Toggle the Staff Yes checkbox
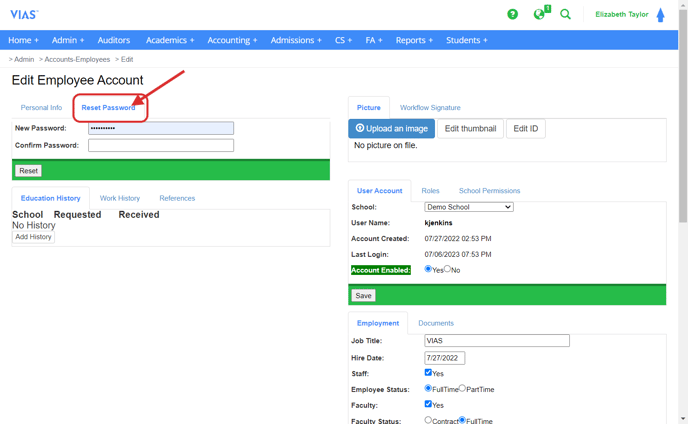The width and height of the screenshot is (688, 424). point(428,373)
